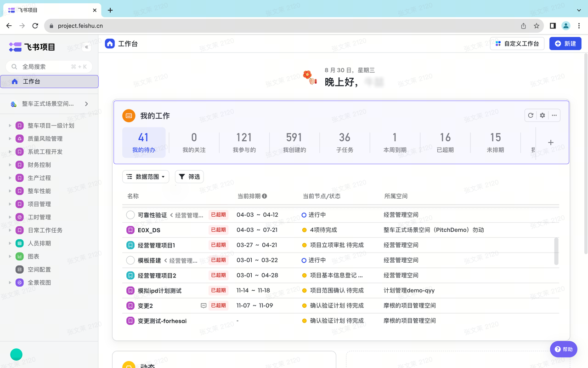588x368 pixels.
Task: Expand 生产过程 tree node
Action: coord(10,178)
